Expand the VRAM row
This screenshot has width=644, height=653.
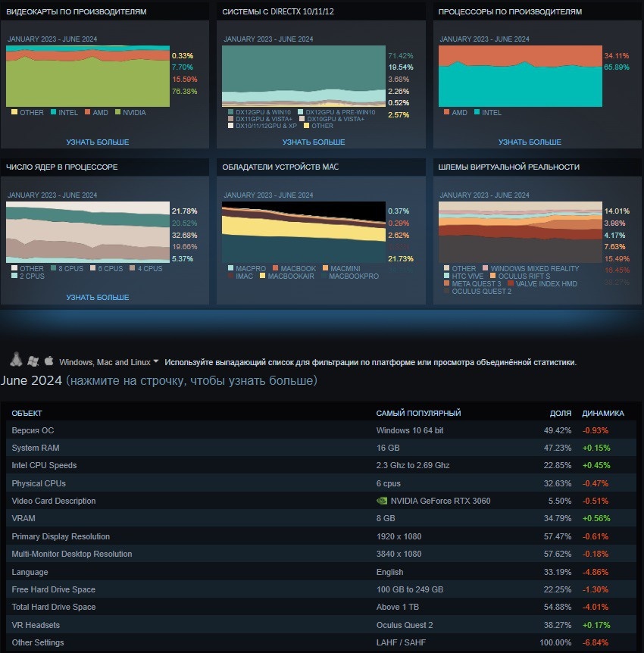[x=321, y=518]
